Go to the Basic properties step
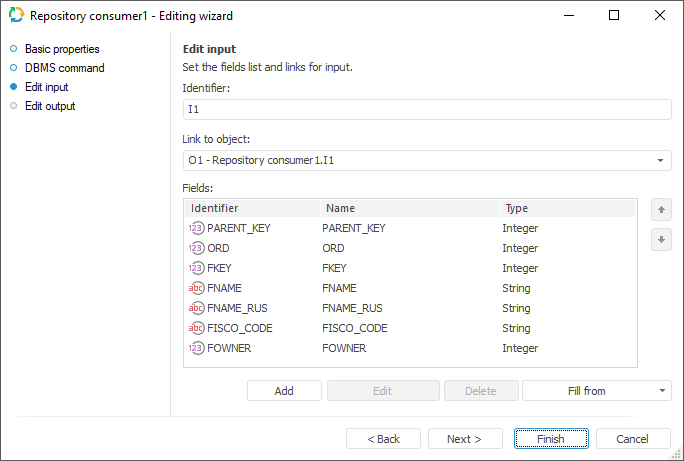The width and height of the screenshot is (684, 461). pos(62,49)
